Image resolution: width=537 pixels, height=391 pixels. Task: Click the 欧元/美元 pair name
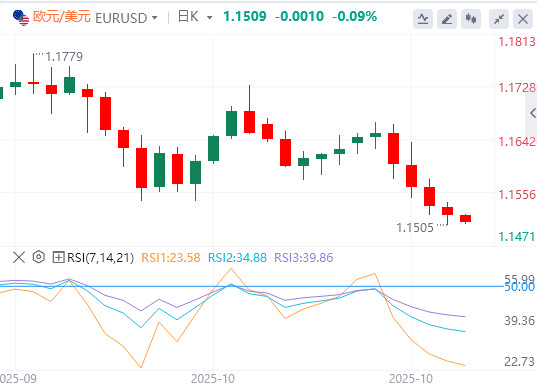point(62,16)
